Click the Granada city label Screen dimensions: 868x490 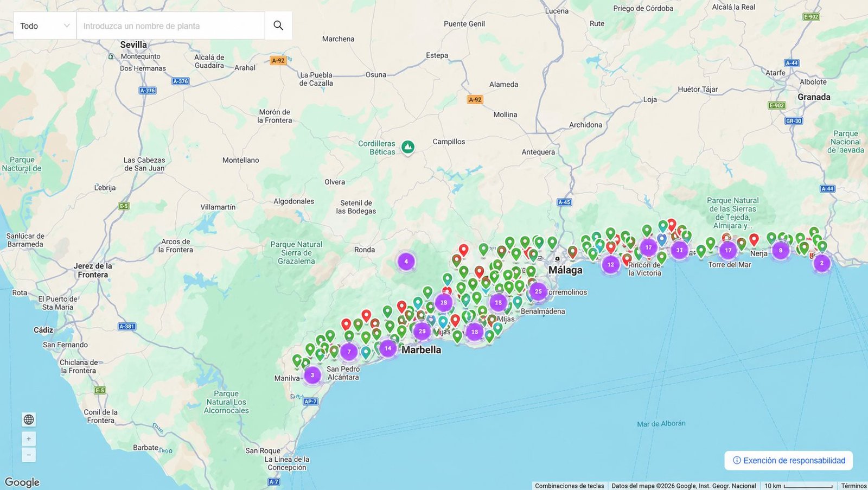[814, 97]
